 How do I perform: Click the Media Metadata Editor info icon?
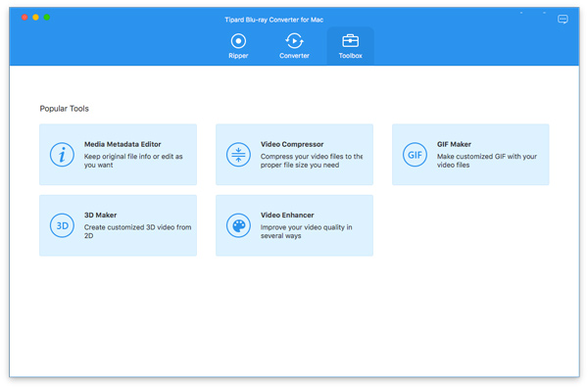click(x=62, y=155)
